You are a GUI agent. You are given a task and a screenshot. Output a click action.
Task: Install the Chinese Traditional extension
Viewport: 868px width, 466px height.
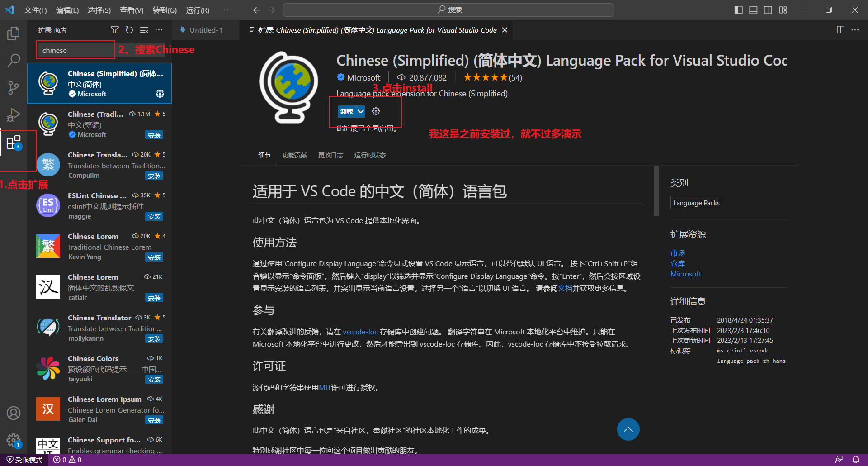pos(154,134)
